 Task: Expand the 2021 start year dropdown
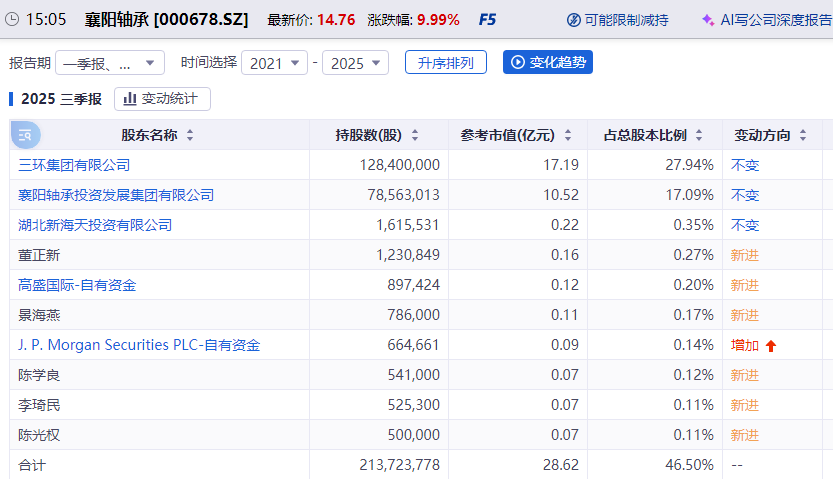[x=274, y=63]
